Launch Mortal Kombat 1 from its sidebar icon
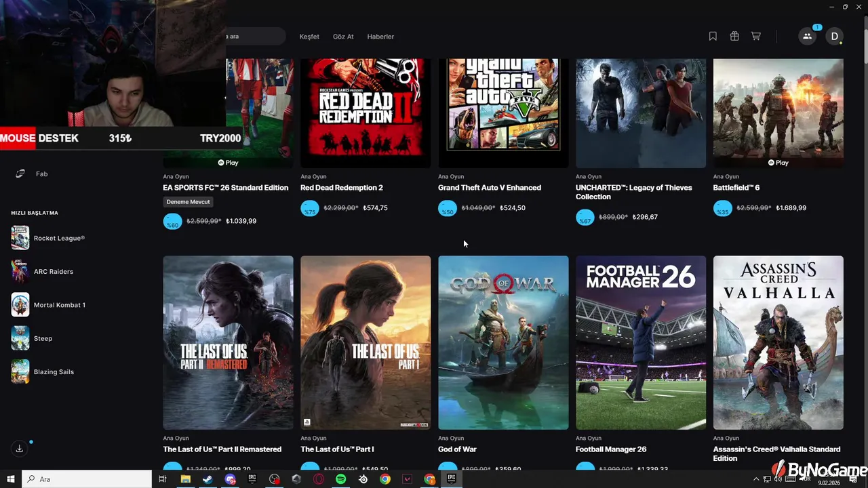This screenshot has height=488, width=868. pos(20,305)
